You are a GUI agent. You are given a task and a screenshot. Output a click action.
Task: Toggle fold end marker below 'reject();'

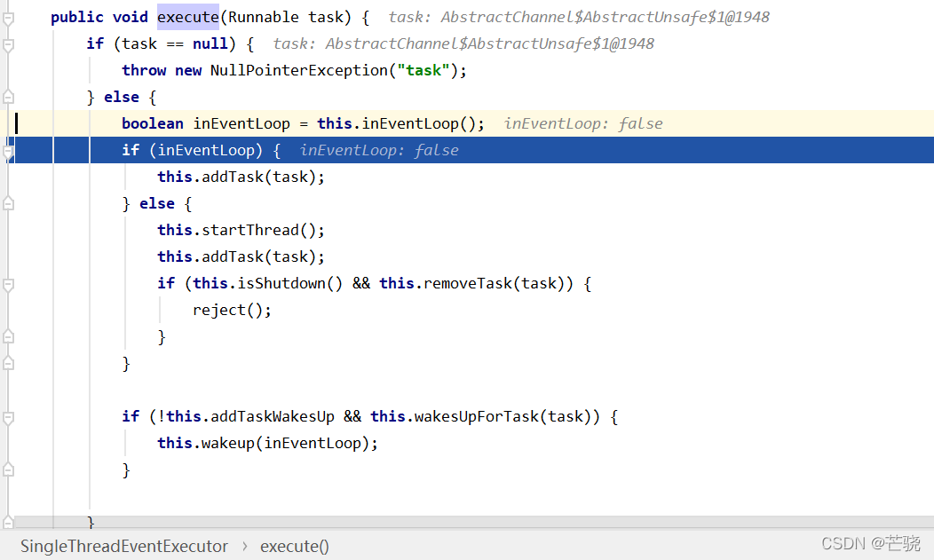point(8,337)
